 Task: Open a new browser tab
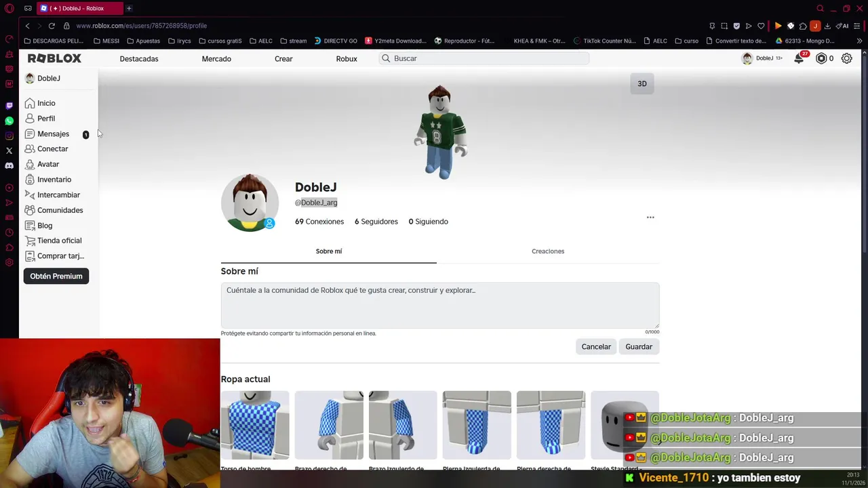click(x=129, y=8)
